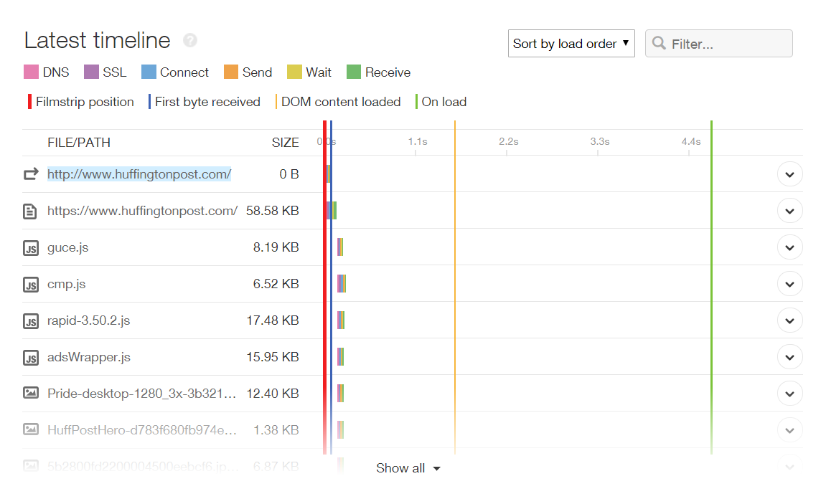Open the Sort by load order dropdown
Image resolution: width=826 pixels, height=504 pixels.
coord(571,43)
